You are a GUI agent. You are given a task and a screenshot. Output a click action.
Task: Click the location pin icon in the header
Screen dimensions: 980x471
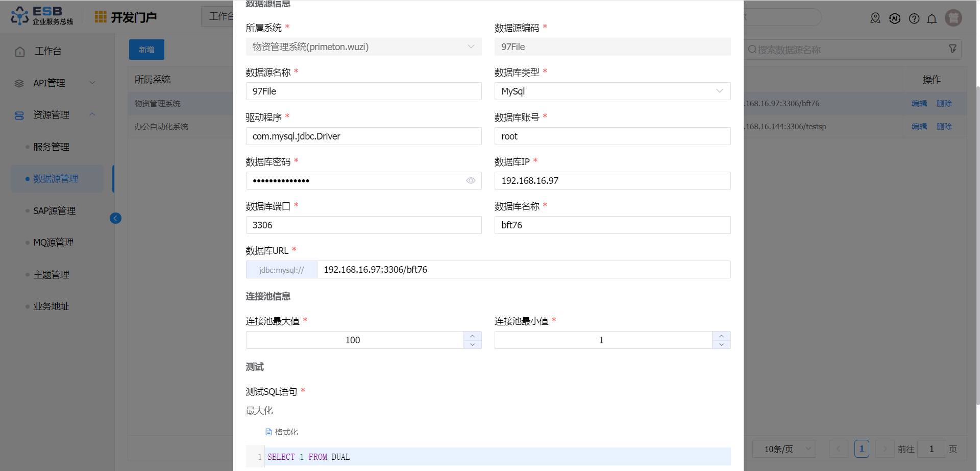coord(875,18)
